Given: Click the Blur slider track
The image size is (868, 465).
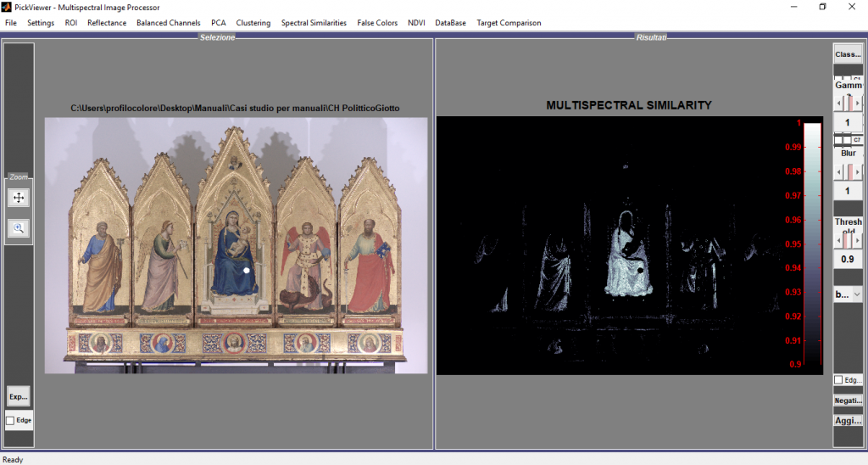Looking at the screenshot, I should pos(848,171).
